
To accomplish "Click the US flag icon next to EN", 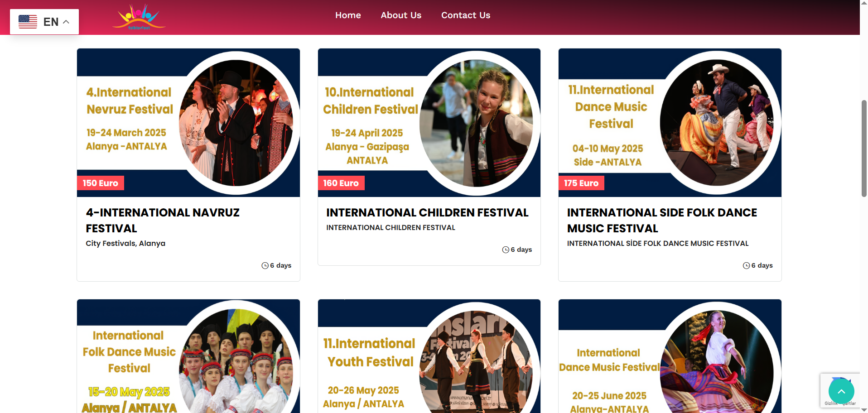I will click(28, 21).
